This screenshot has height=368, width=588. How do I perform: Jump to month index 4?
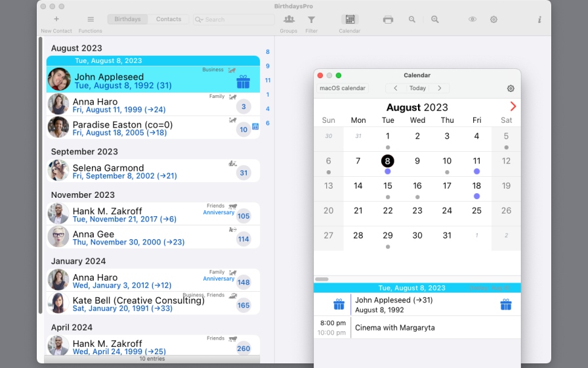(x=268, y=109)
